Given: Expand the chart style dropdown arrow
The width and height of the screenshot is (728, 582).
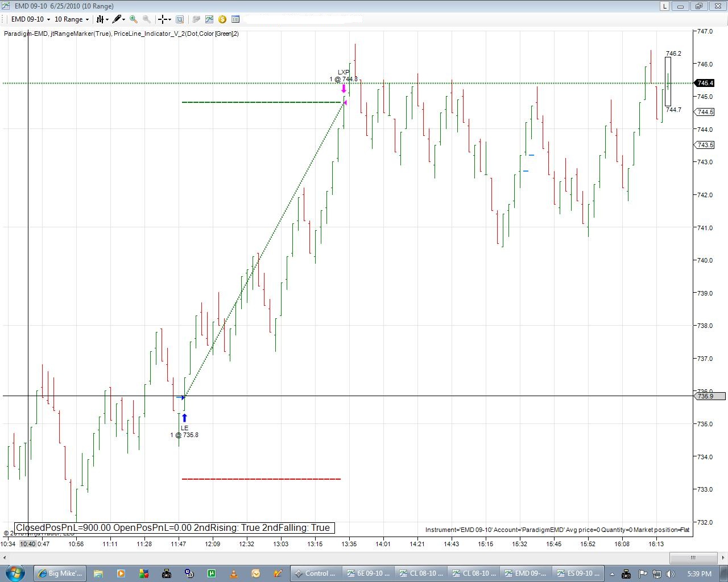Looking at the screenshot, I should pyautogui.click(x=107, y=19).
